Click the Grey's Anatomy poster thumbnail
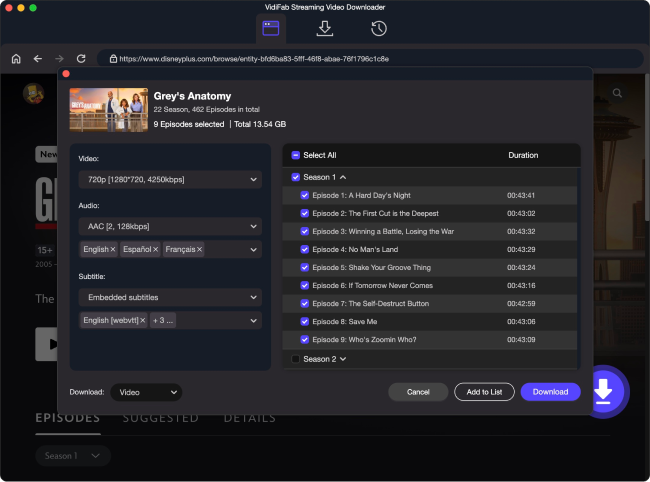 point(109,110)
